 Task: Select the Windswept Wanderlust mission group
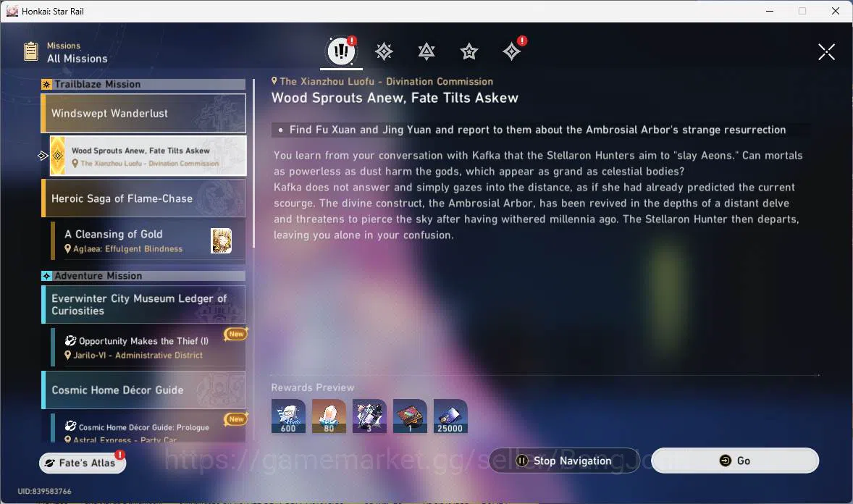pos(143,113)
